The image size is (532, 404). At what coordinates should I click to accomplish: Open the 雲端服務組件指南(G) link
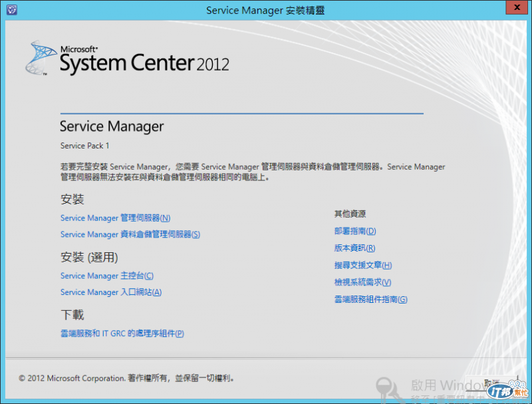371,300
